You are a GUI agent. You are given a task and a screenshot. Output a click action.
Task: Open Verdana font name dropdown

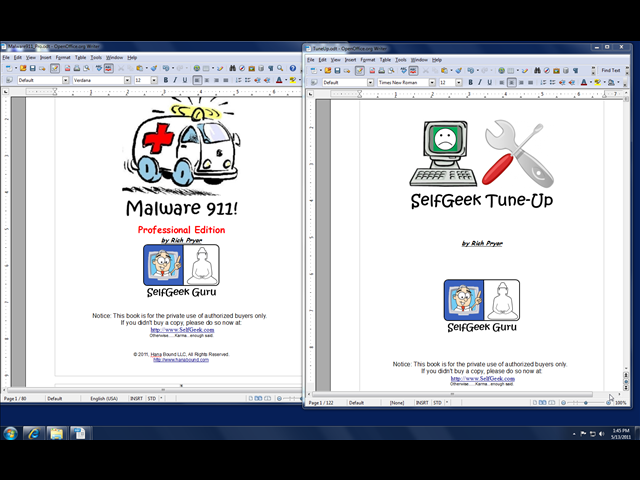[x=127, y=80]
